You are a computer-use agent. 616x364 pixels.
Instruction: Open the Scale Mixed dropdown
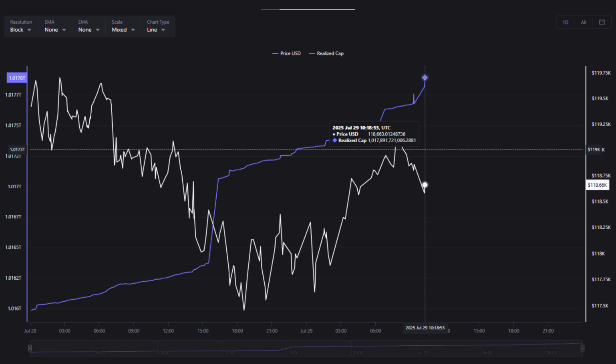[123, 30]
